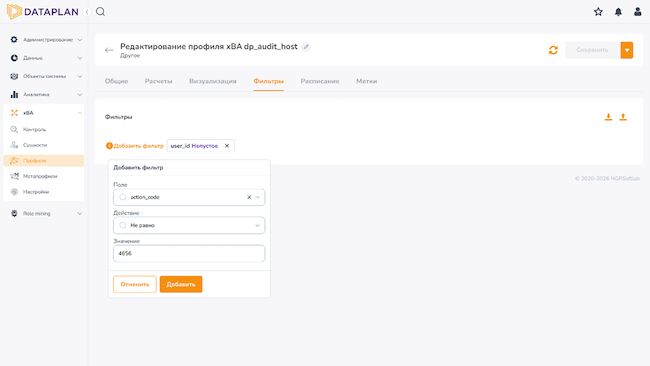
Task: Expand the Объекты системы chevron
Action: (80, 76)
